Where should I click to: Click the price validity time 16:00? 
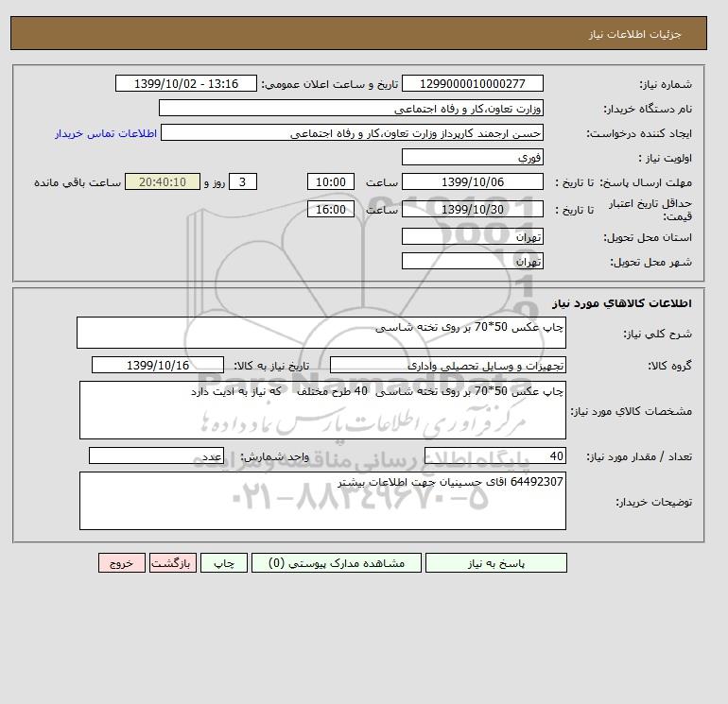pyautogui.click(x=331, y=209)
